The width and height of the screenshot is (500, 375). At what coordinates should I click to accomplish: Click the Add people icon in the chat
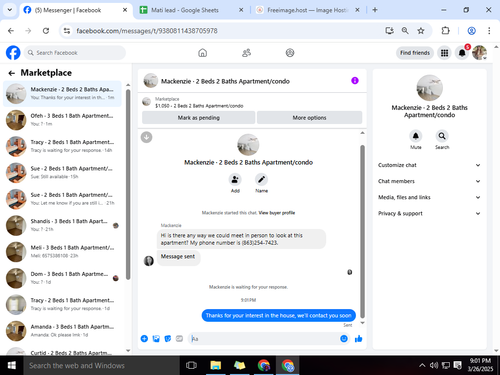235,180
